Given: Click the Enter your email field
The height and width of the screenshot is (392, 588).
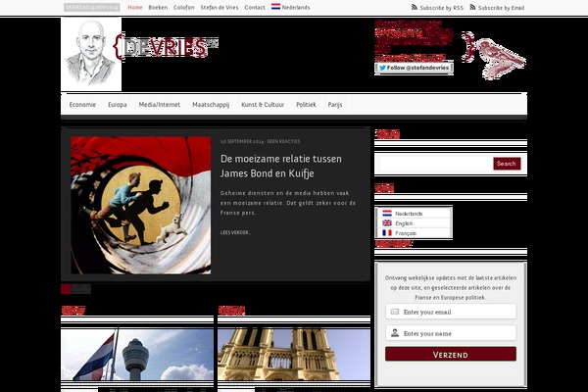Looking at the screenshot, I should [x=451, y=312].
